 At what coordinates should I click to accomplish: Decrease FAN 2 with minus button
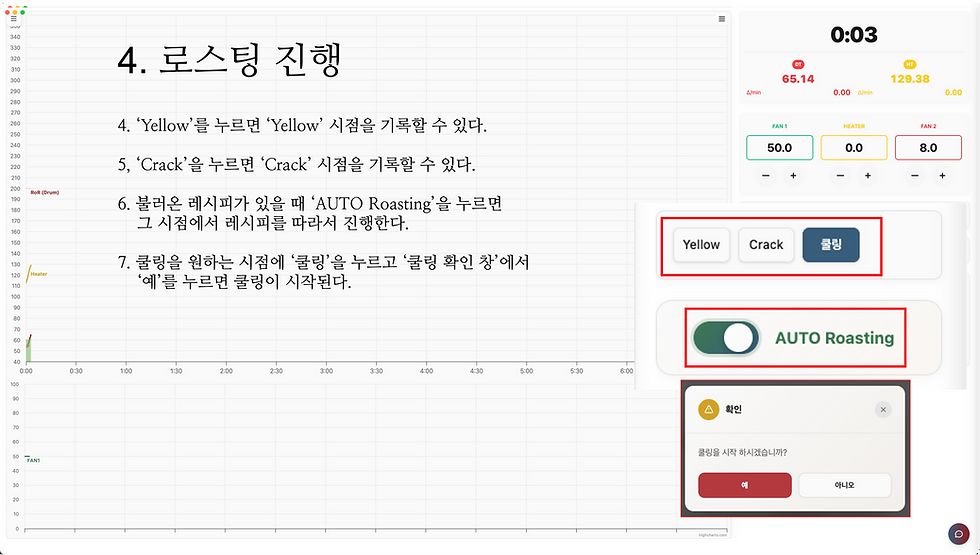click(x=915, y=176)
